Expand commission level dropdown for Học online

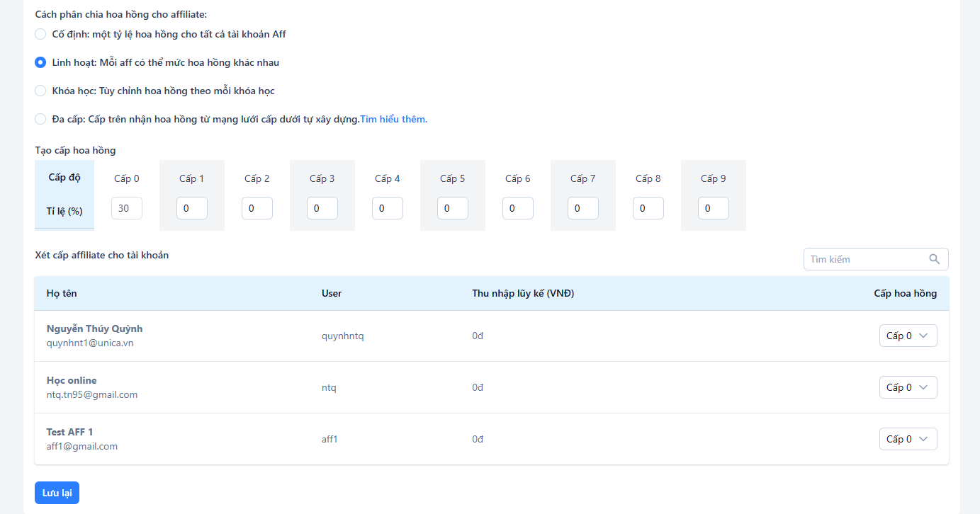coord(908,387)
